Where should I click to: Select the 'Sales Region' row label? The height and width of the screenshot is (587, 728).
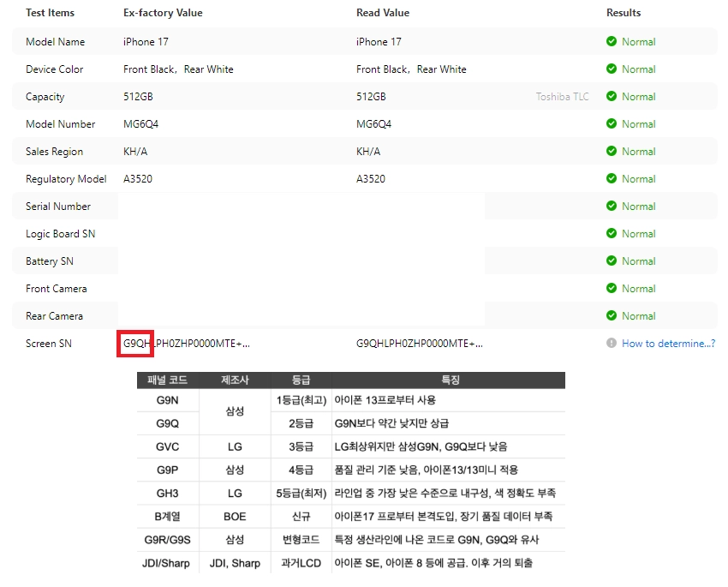coord(54,152)
